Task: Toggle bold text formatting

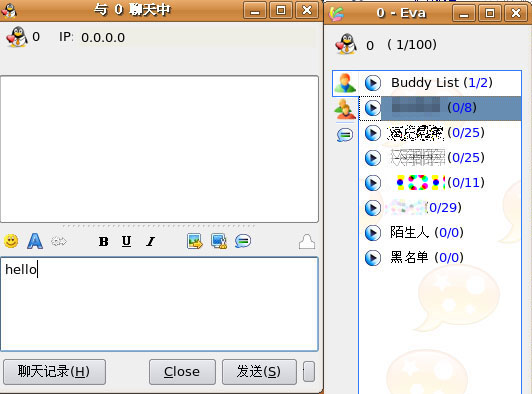Action: (x=103, y=241)
